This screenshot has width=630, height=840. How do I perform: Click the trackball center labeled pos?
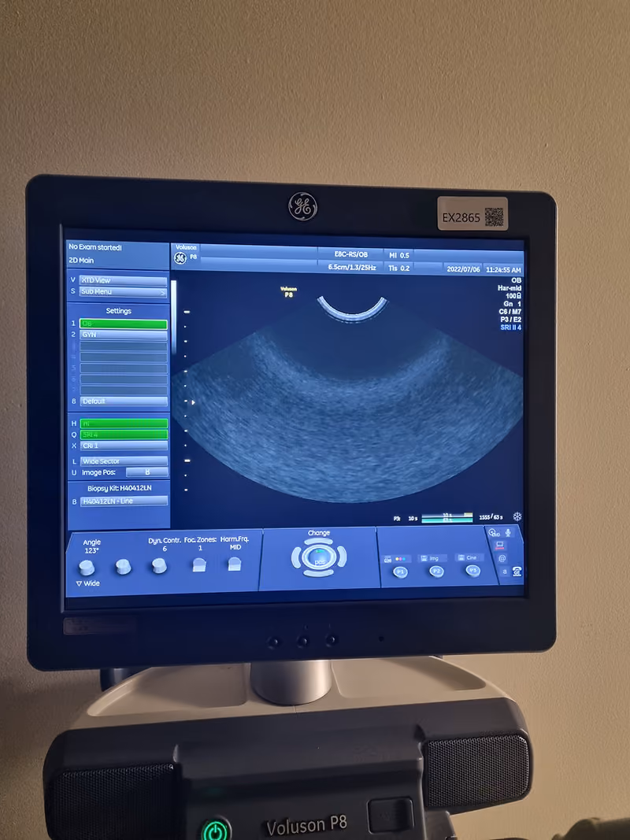319,557
